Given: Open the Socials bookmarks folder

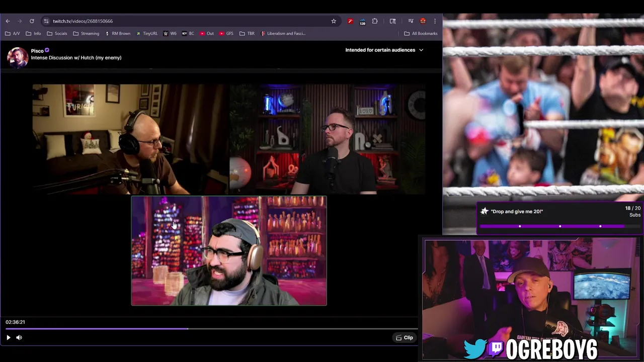Looking at the screenshot, I should coord(57,34).
